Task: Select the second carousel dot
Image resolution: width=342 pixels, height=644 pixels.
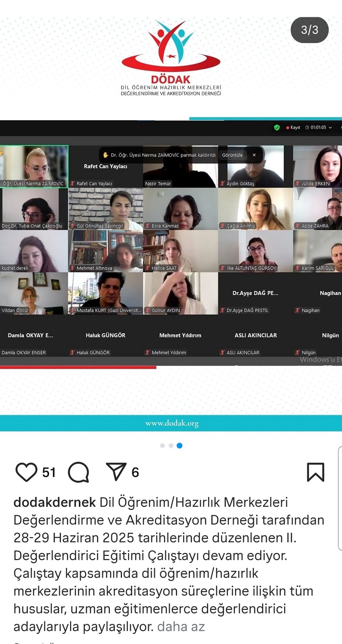Action: 171,446
